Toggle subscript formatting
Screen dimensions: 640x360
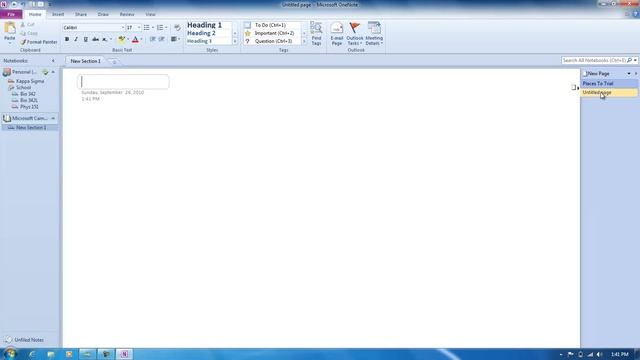[x=104, y=39]
